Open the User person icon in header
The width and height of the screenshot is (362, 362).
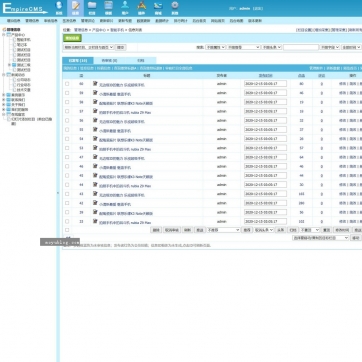(125, 5)
